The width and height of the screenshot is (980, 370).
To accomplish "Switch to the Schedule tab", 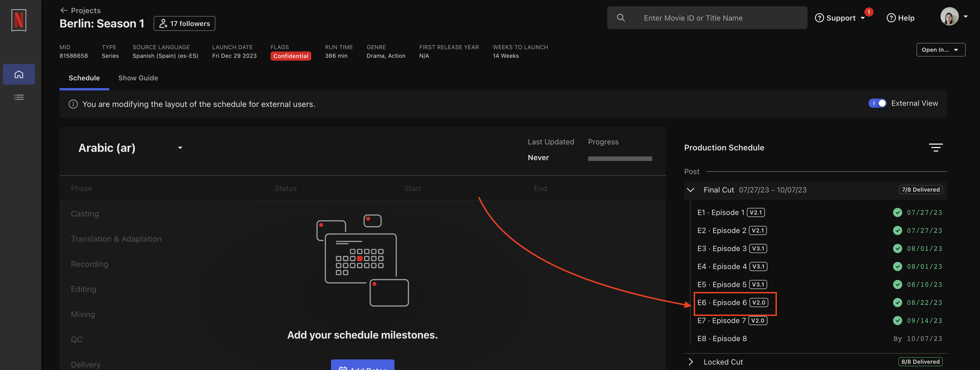I will (x=84, y=78).
